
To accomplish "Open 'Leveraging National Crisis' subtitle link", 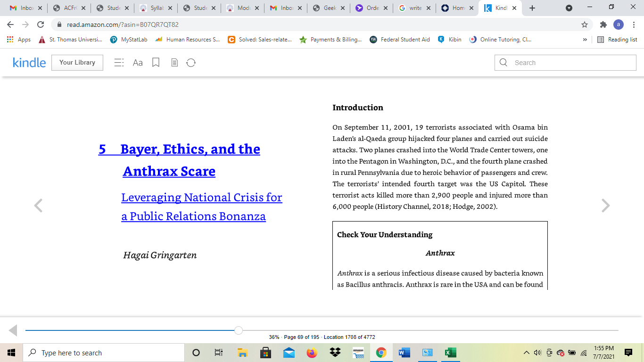I will click(202, 206).
